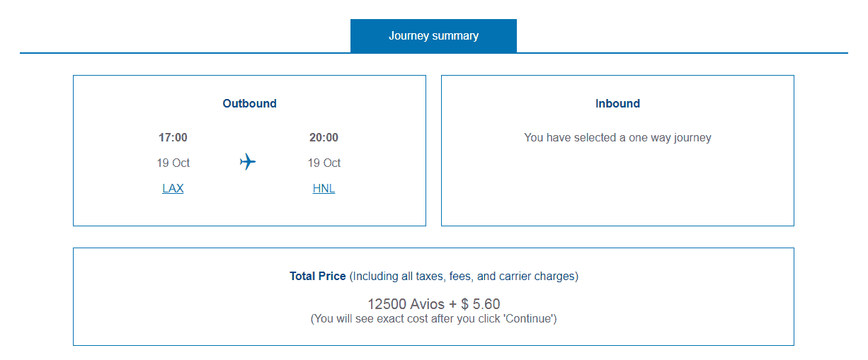Click the LAX airport link

click(173, 188)
